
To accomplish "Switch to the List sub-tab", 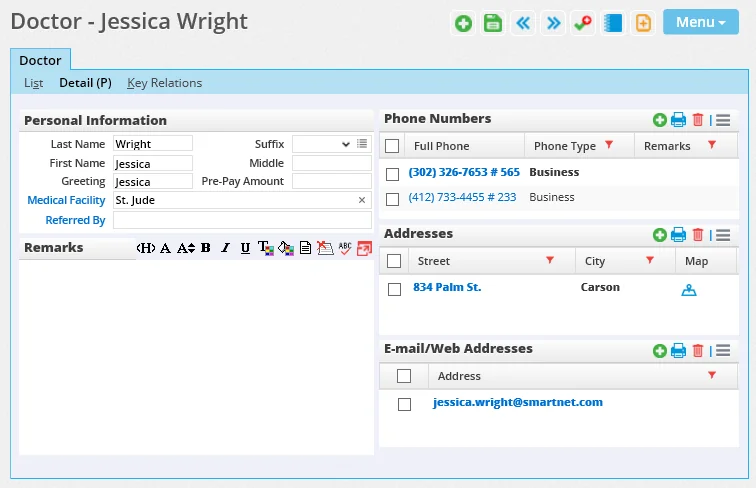I will 33,83.
